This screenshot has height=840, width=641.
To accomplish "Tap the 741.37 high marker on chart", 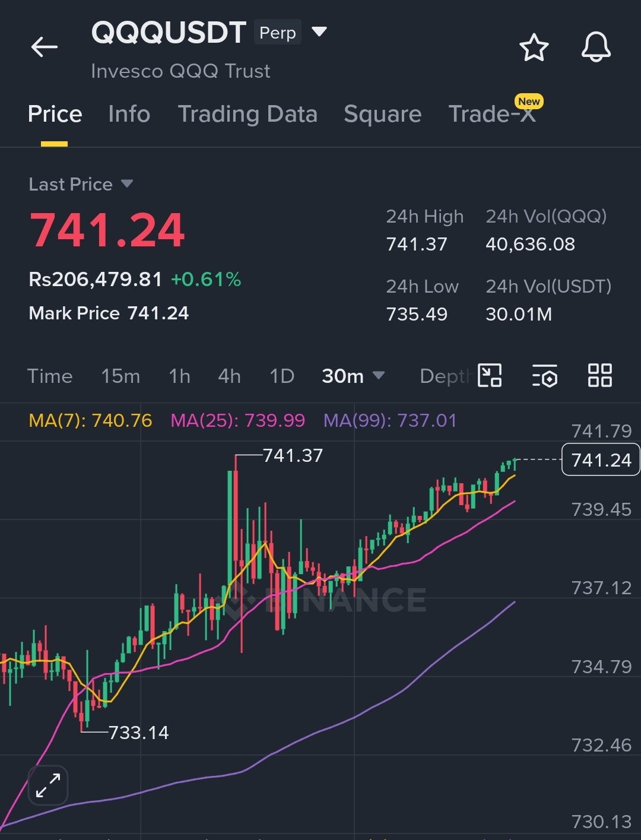I will (x=293, y=456).
